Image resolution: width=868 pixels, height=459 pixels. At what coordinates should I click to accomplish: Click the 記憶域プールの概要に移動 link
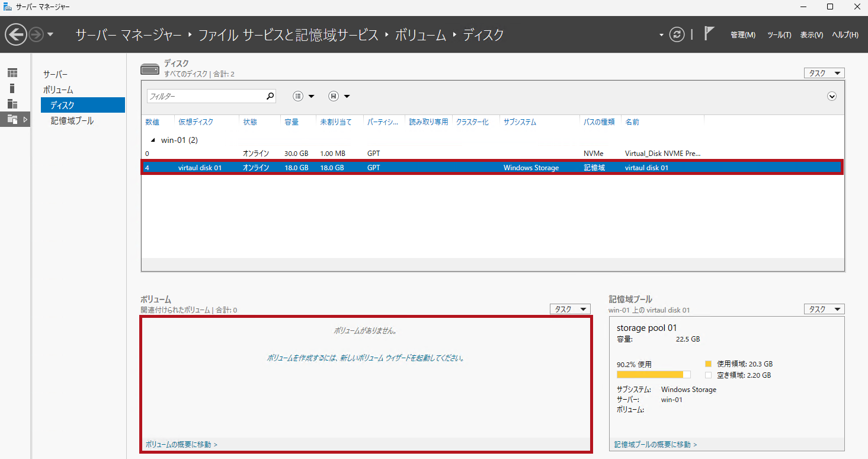tap(655, 444)
